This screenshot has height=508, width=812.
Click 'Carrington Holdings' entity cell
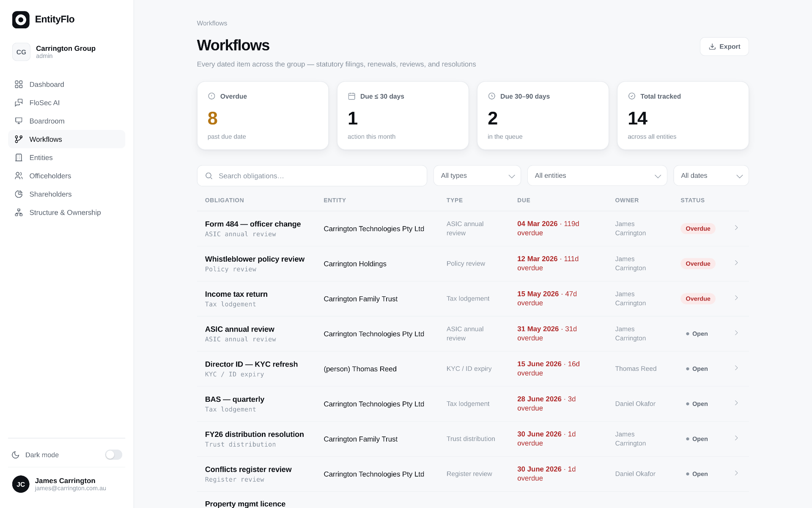click(x=355, y=264)
